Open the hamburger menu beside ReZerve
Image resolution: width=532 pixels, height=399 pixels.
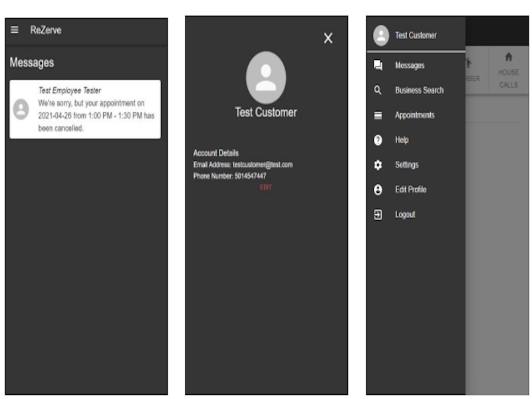[15, 31]
